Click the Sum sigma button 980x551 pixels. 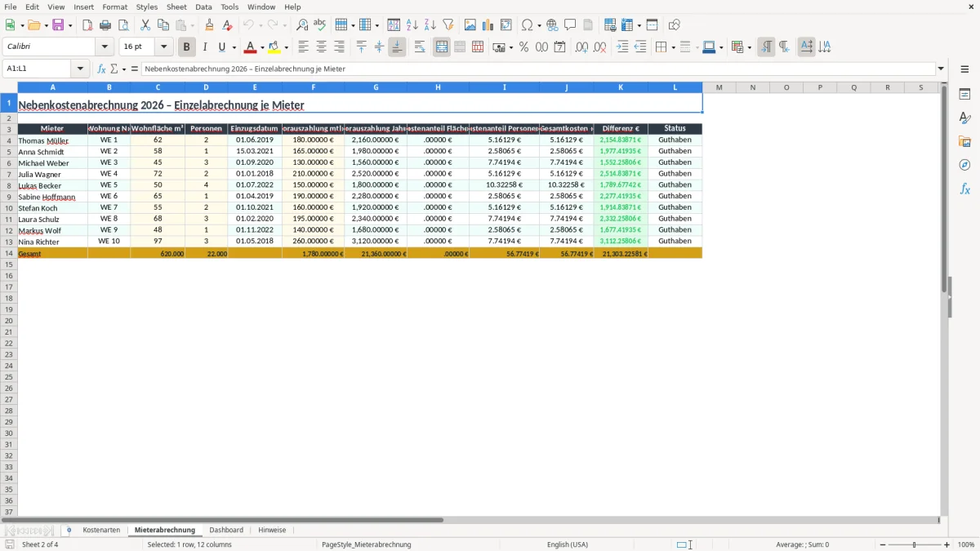pos(114,69)
